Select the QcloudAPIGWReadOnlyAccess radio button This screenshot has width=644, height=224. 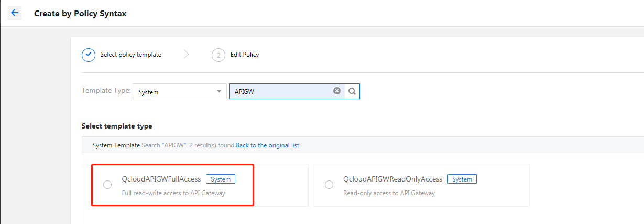[329, 185]
